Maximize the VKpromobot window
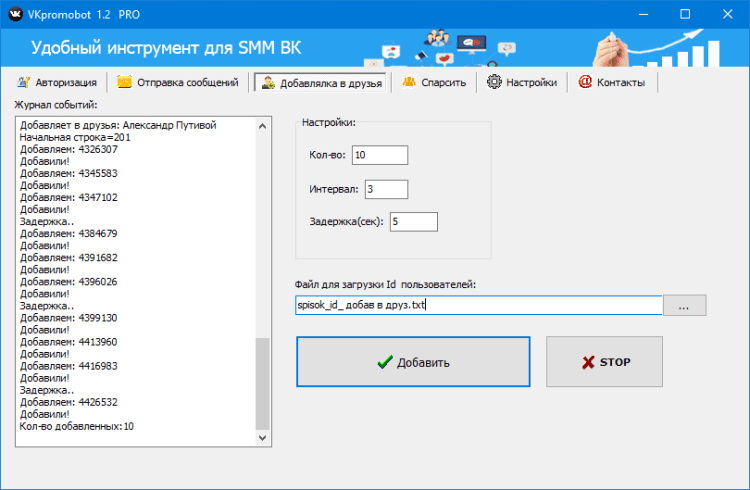The image size is (750, 490). (685, 14)
